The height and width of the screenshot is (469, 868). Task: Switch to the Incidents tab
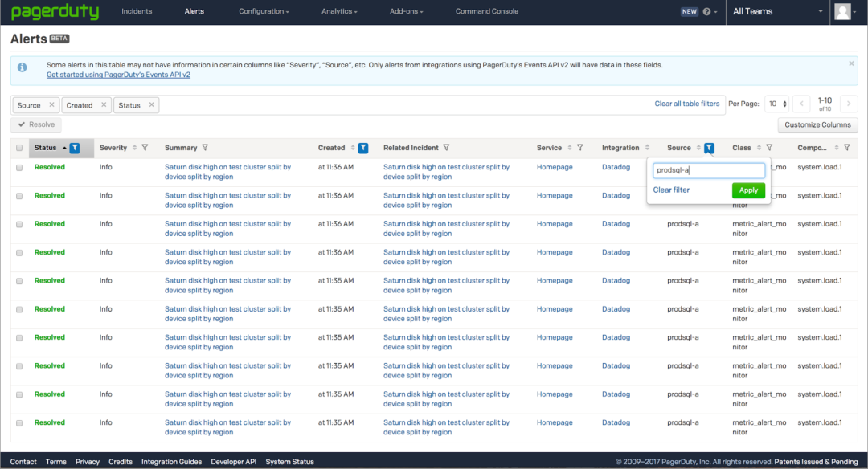click(x=137, y=11)
